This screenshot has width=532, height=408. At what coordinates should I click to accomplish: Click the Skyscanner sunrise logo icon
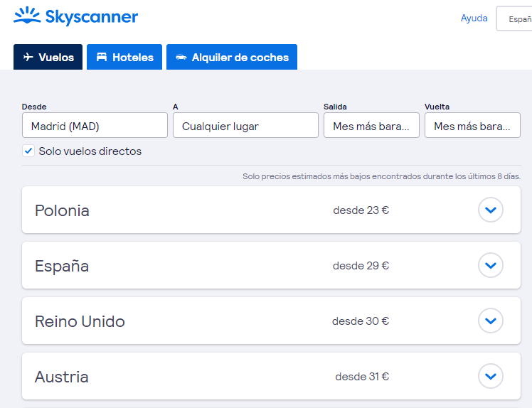pyautogui.click(x=27, y=15)
